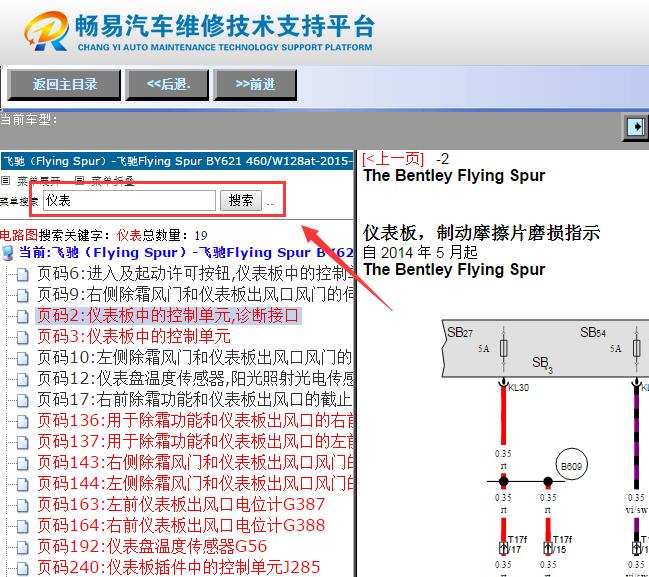Open 页码2:仪表板中的控制单元,诊断接口
The width and height of the screenshot is (649, 577).
168,316
